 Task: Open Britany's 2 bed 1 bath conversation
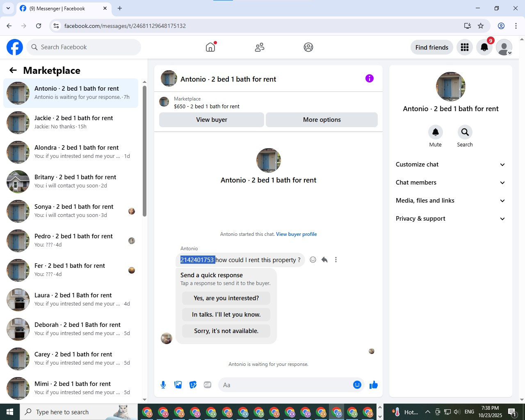[x=71, y=182]
